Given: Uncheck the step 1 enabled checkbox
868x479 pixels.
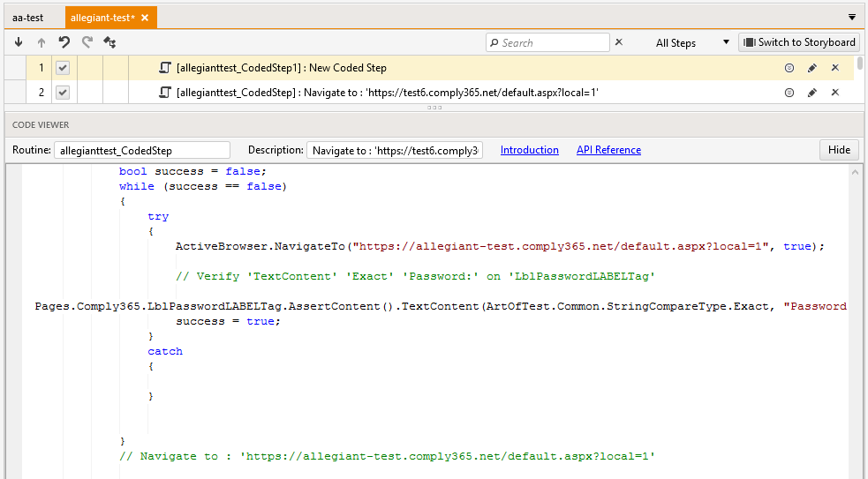Looking at the screenshot, I should coord(63,68).
